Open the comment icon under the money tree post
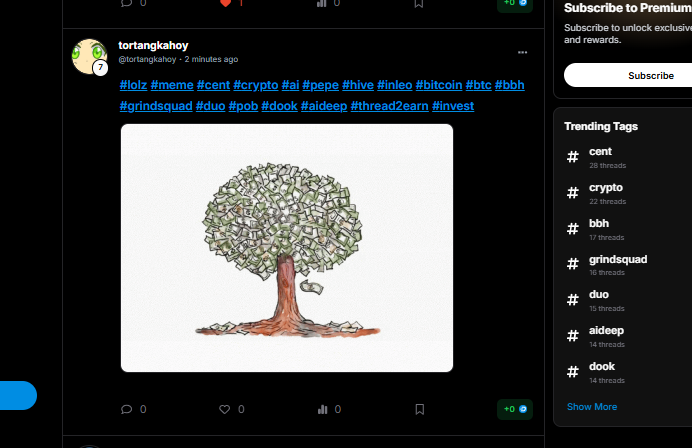The image size is (692, 448). point(127,409)
